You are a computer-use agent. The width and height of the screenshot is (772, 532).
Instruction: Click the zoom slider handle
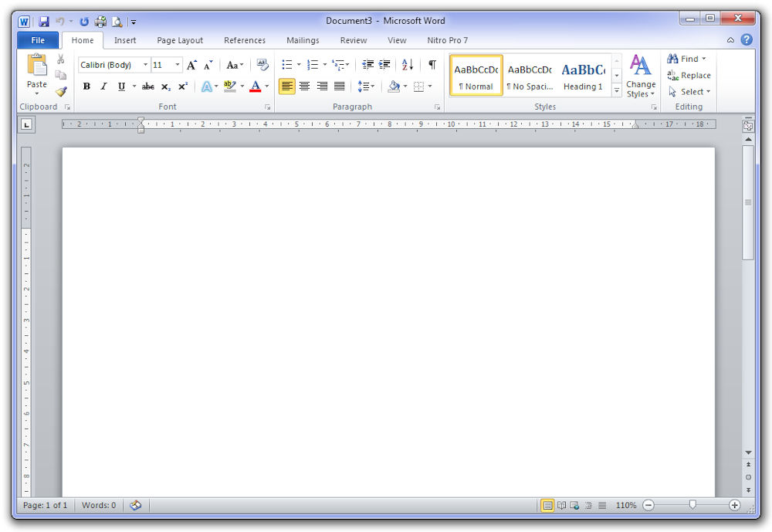pos(692,505)
